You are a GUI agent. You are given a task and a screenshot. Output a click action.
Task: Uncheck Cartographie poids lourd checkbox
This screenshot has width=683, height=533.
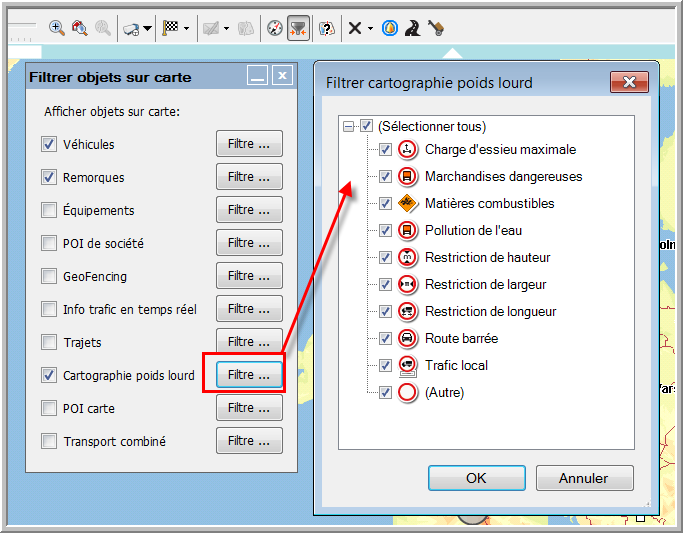click(49, 375)
